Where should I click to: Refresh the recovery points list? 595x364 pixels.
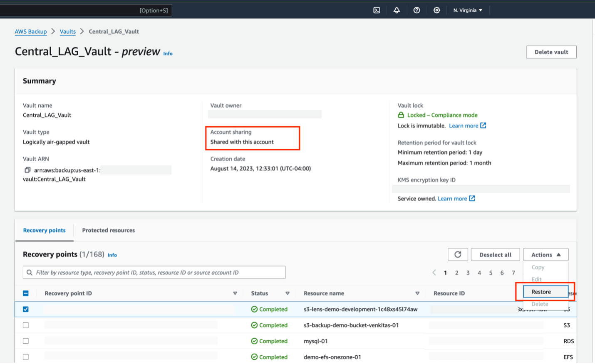point(458,255)
